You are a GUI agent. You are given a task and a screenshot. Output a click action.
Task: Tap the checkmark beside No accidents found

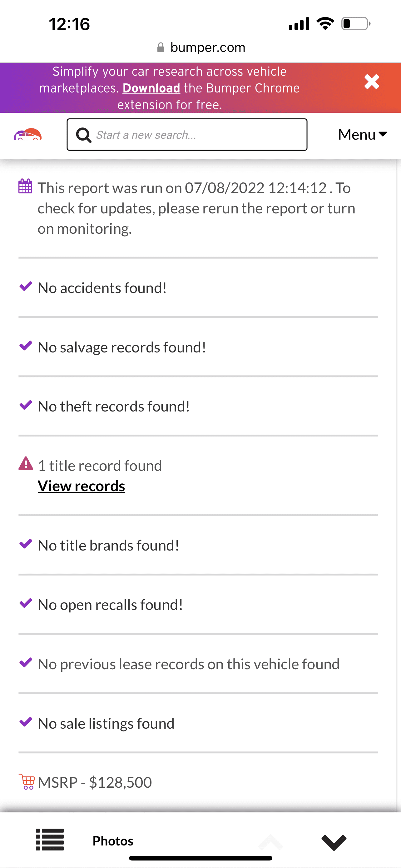(26, 286)
